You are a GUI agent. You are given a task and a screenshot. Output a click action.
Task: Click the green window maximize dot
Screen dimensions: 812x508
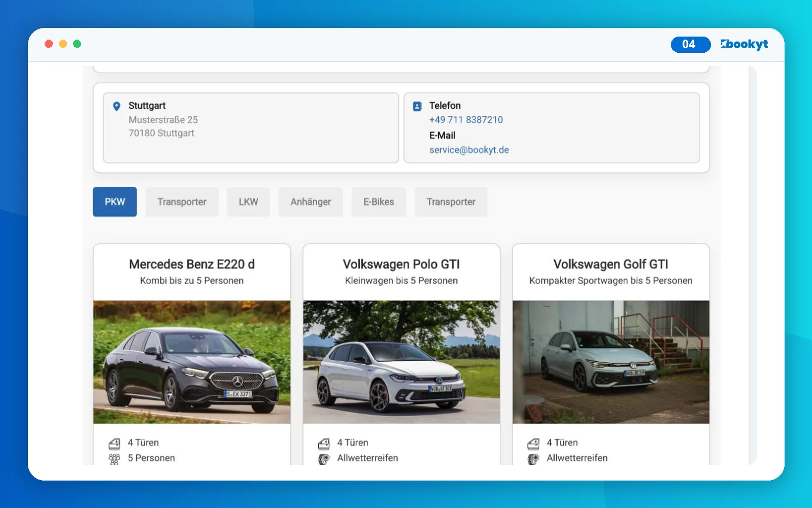click(x=77, y=44)
